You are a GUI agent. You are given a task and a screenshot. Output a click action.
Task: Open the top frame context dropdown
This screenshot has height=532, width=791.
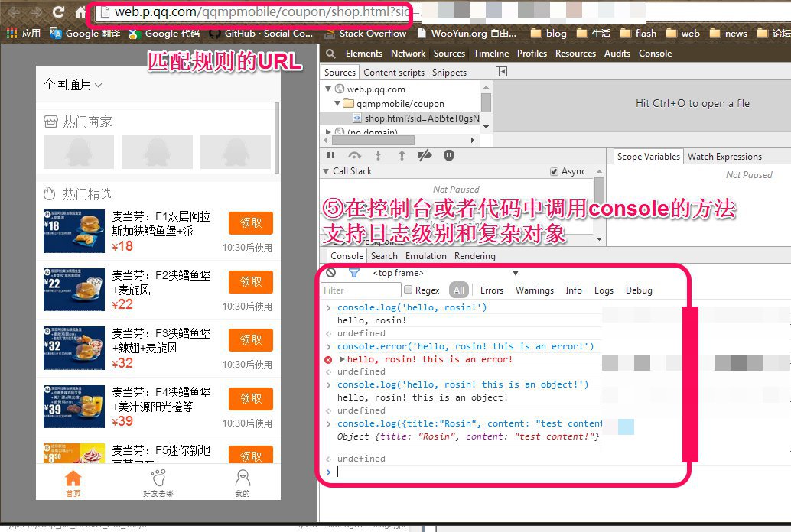point(446,273)
